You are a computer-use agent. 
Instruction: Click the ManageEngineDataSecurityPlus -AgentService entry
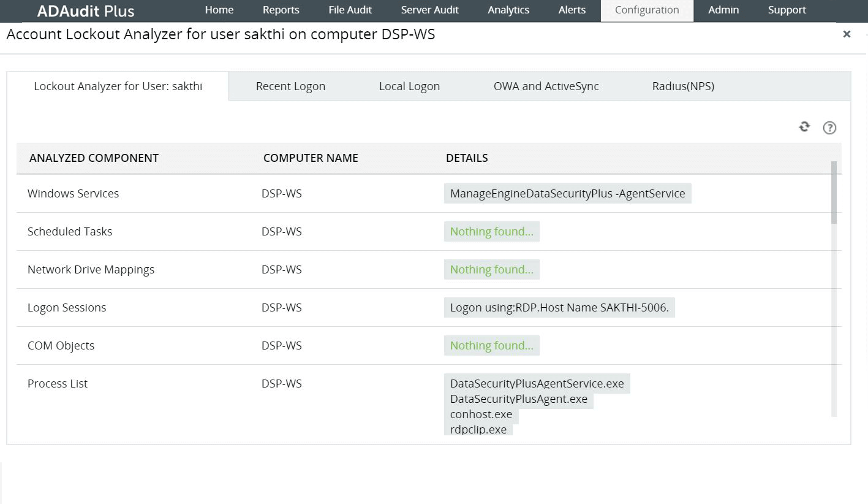coord(567,193)
